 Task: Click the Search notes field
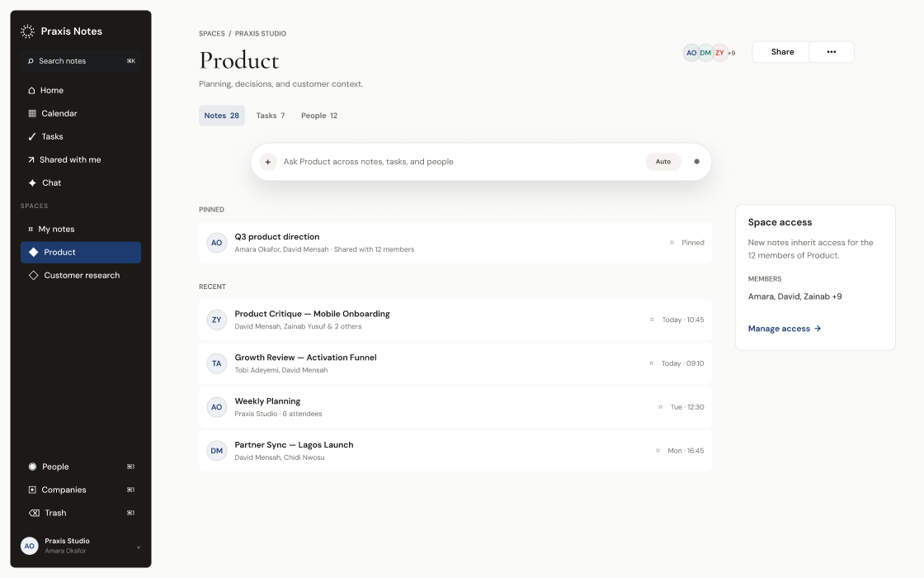click(81, 61)
